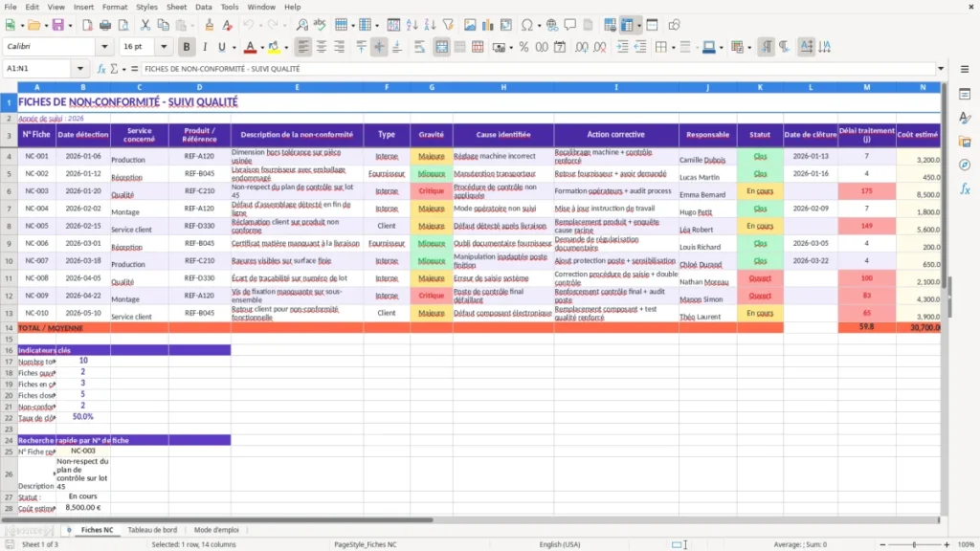Open the sidebar Styles deck
This screenshot has width=980, height=551.
[x=965, y=118]
